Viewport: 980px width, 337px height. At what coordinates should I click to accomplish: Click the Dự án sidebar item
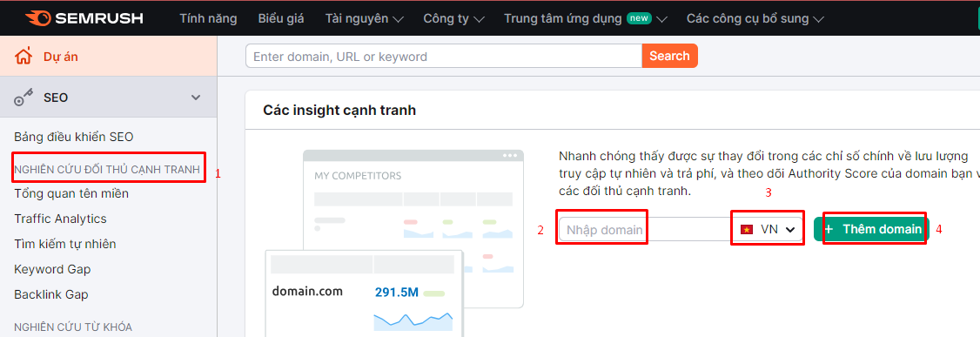[x=109, y=57]
